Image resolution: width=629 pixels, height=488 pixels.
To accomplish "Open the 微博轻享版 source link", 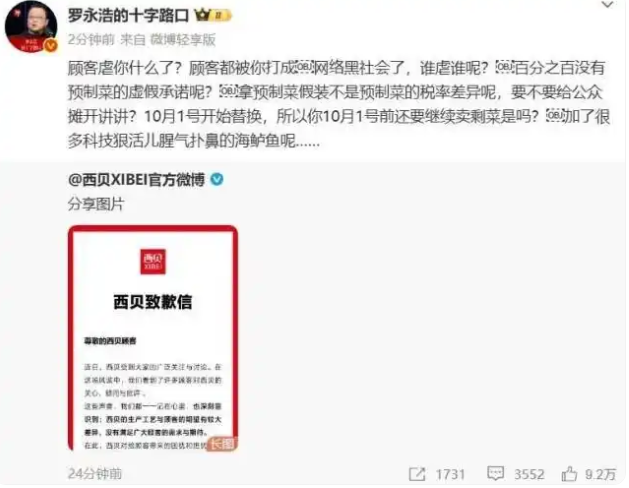I will (x=183, y=40).
